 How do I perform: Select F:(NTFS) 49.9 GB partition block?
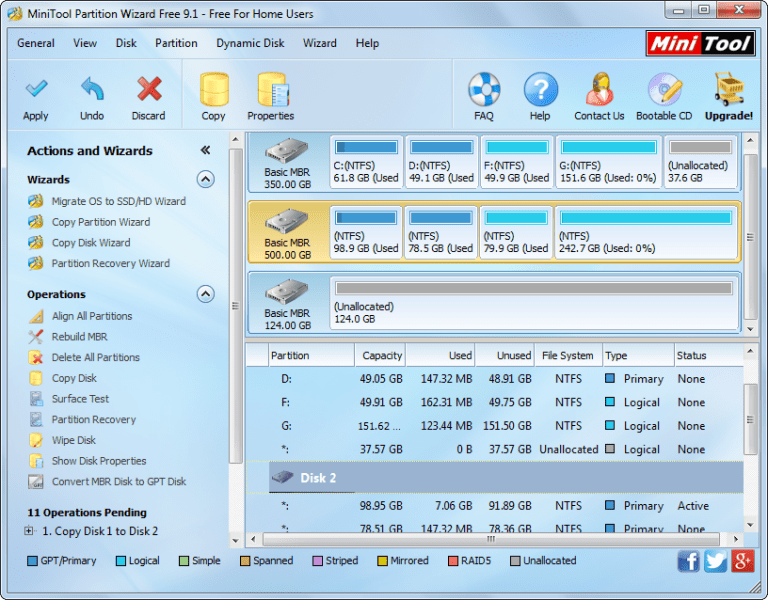tap(517, 162)
